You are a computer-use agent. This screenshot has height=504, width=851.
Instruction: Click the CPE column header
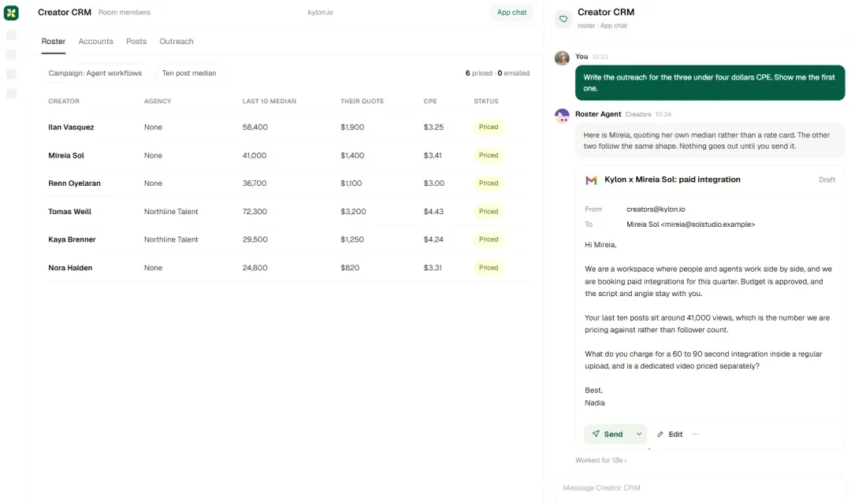(x=430, y=102)
